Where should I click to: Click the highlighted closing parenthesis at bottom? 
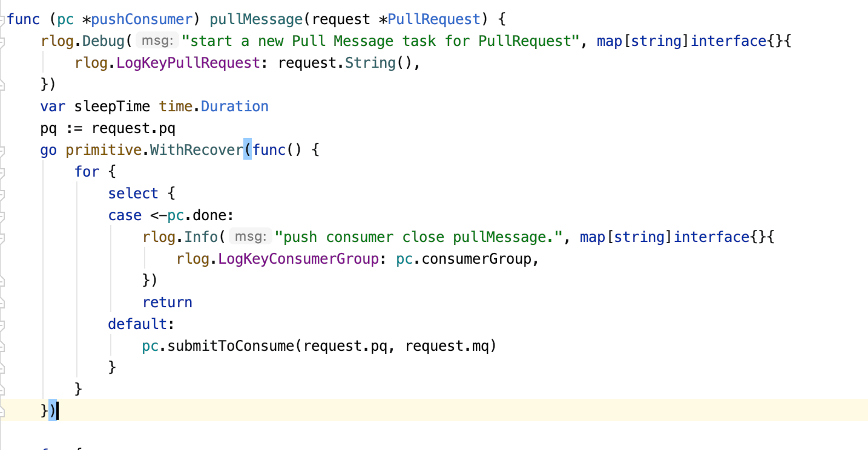point(53,410)
